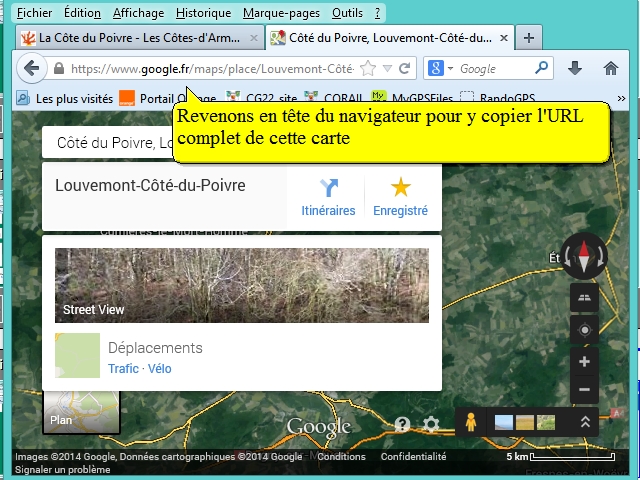Open the ? help menu

coord(378,13)
